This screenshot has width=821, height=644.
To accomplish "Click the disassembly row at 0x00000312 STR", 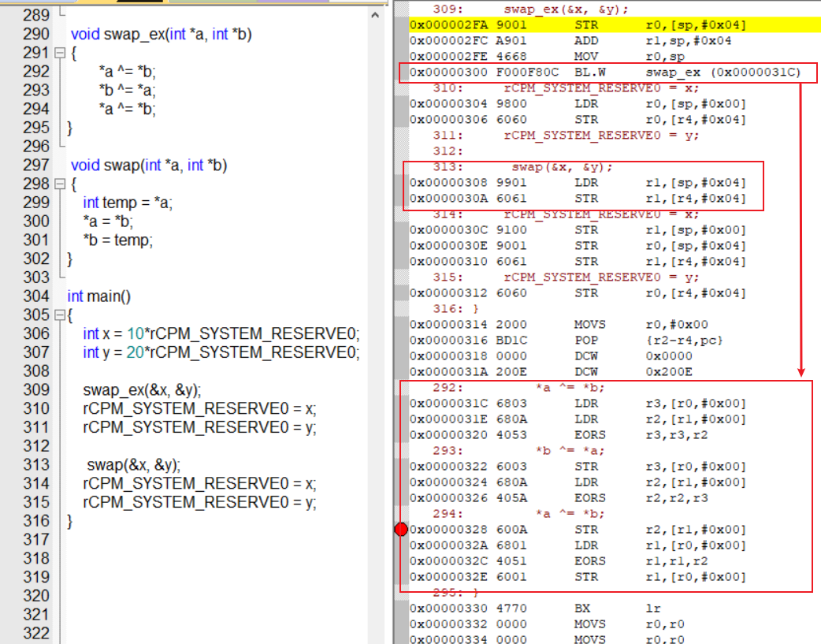I will pyautogui.click(x=615, y=292).
